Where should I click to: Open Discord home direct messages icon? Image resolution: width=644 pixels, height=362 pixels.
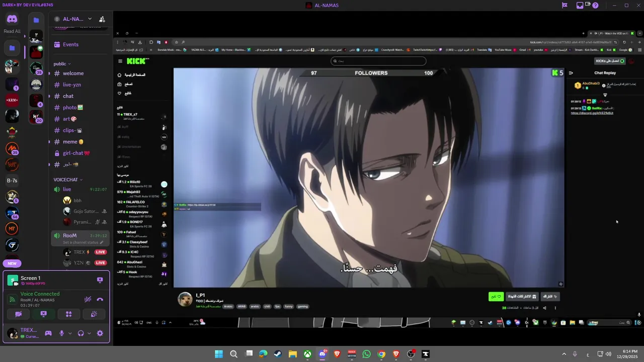(12, 19)
